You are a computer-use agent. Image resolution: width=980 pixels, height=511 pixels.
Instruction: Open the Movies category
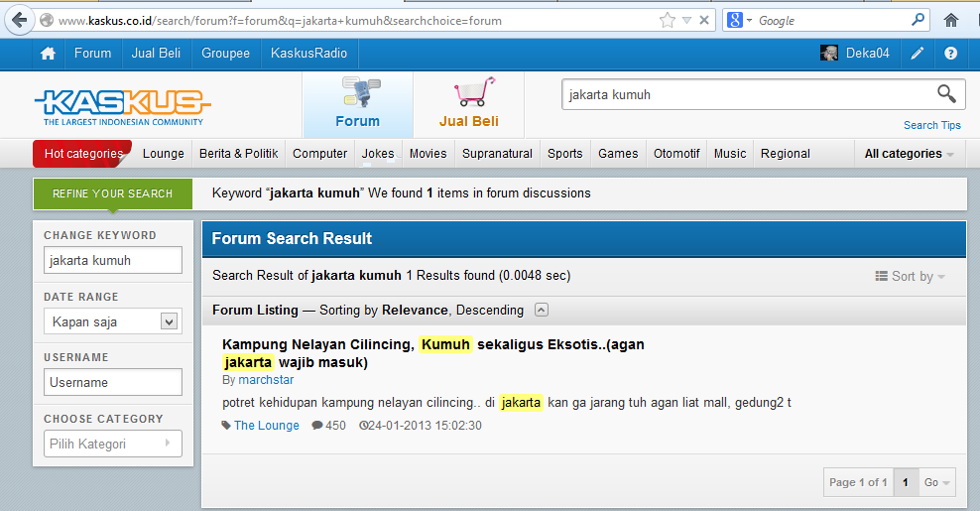point(428,153)
